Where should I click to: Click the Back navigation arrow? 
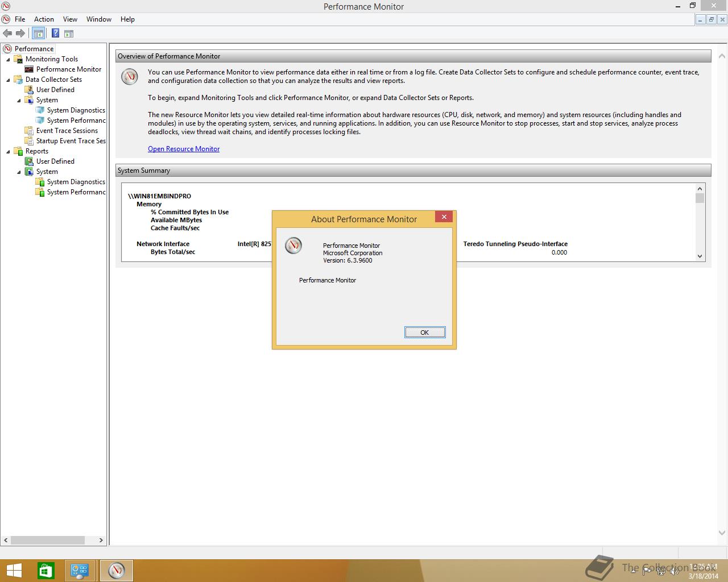[x=7, y=33]
